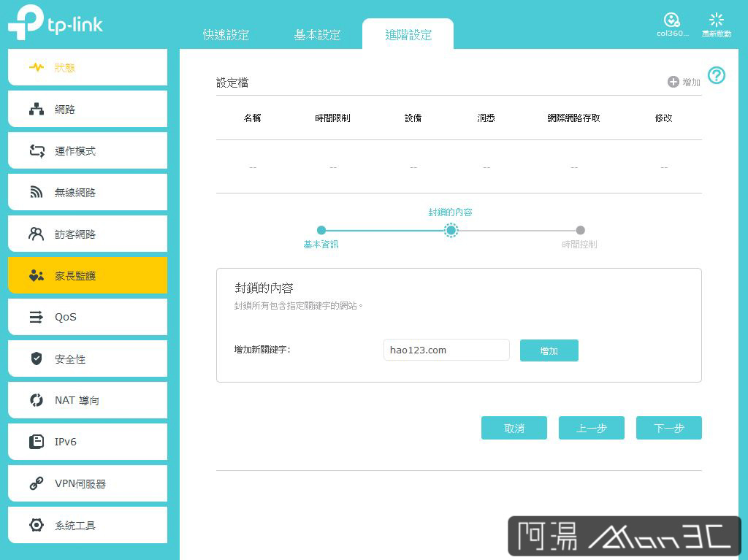The height and width of the screenshot is (560, 748).
Task: Proceed with the 下一步 button
Action: pos(669,428)
